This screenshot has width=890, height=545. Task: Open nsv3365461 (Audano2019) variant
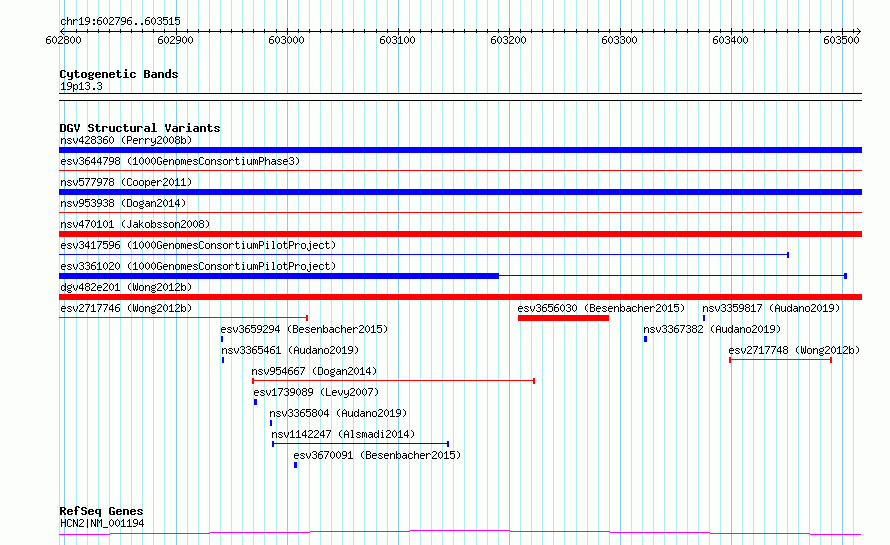(x=290, y=350)
